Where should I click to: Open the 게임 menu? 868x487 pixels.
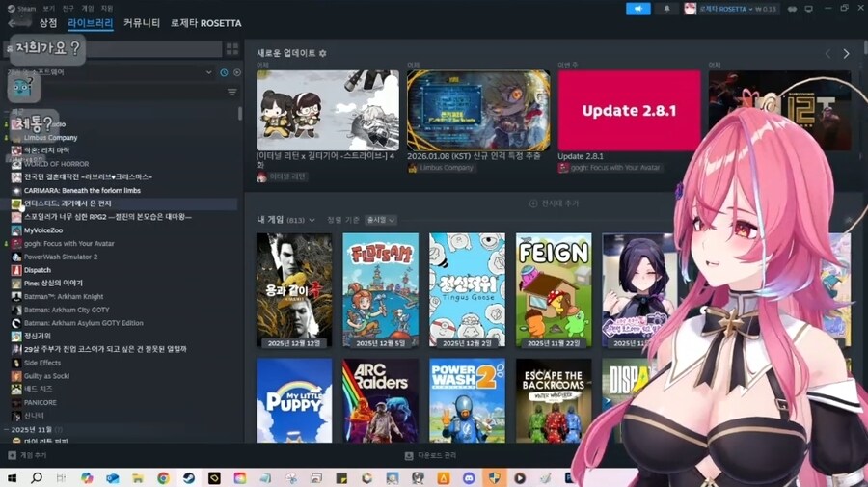88,9
